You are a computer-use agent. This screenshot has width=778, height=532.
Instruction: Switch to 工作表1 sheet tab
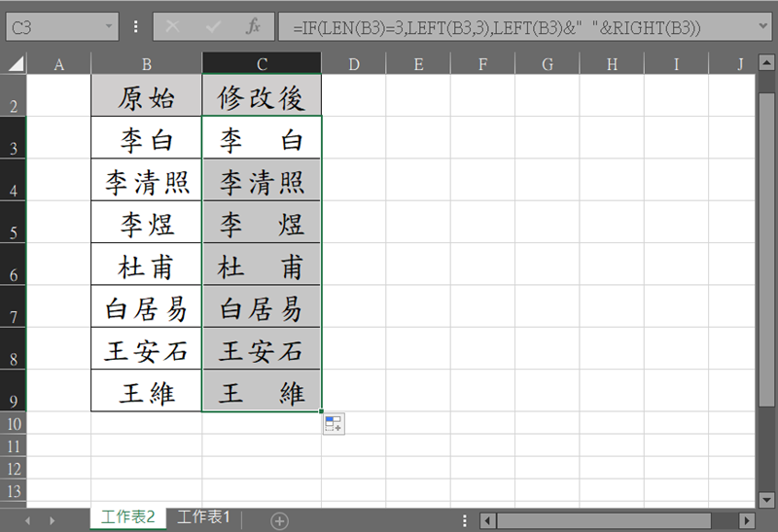click(203, 517)
